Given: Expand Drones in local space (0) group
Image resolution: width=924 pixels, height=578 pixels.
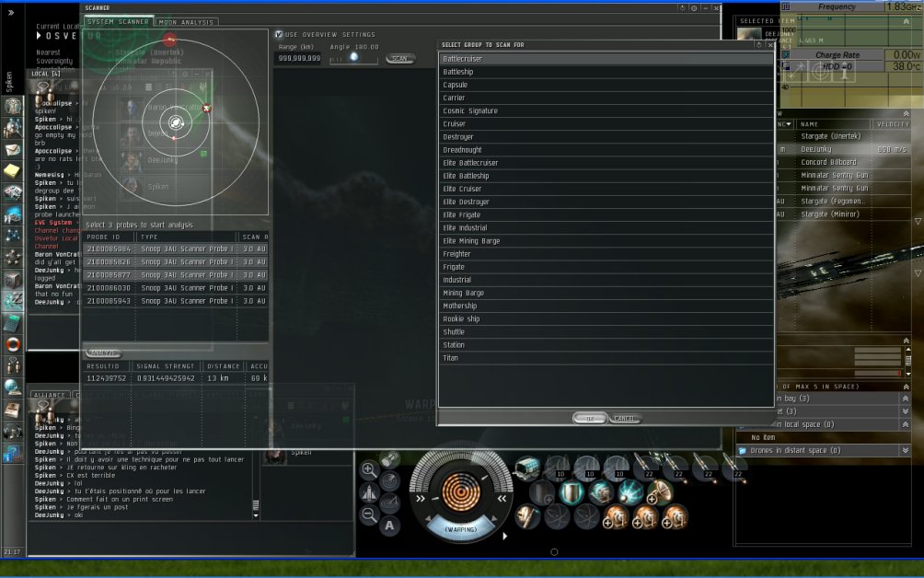Looking at the screenshot, I should 906,424.
